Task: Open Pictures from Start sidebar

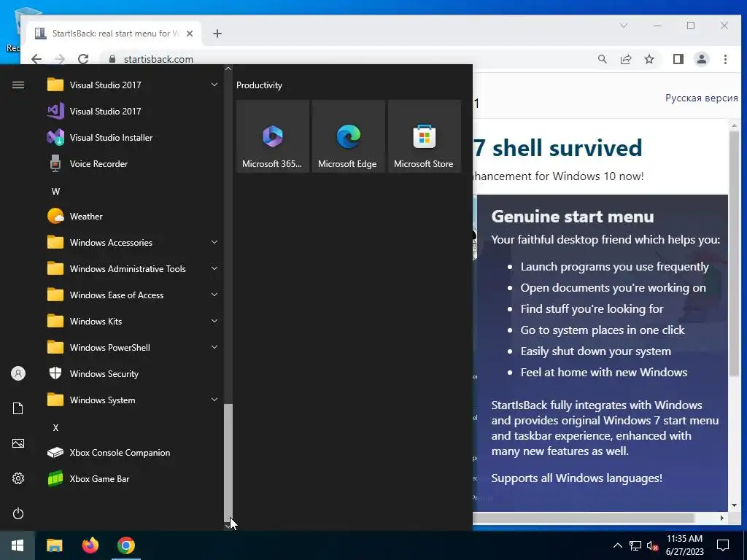Action: tap(18, 443)
